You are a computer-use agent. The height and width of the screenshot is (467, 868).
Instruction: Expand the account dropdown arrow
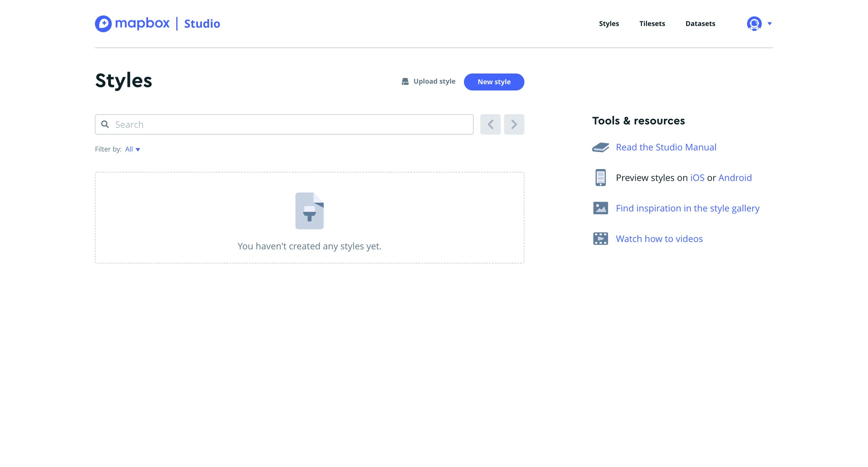pos(770,24)
